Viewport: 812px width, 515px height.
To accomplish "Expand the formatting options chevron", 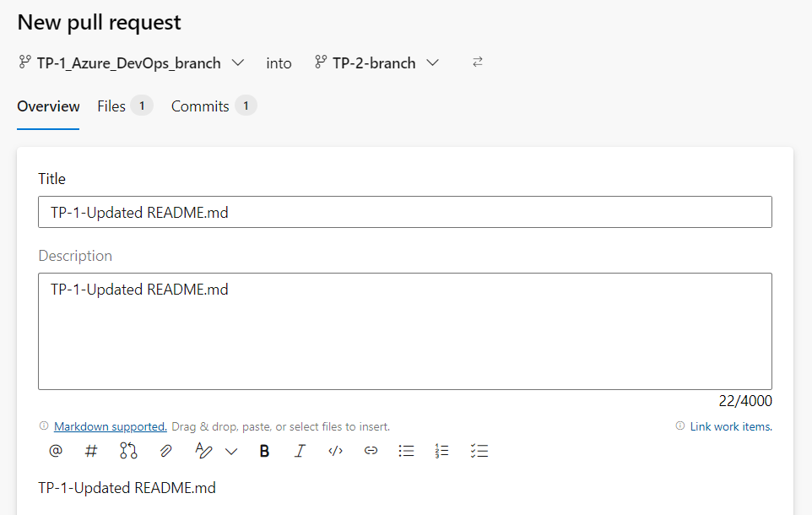I will (x=231, y=451).
